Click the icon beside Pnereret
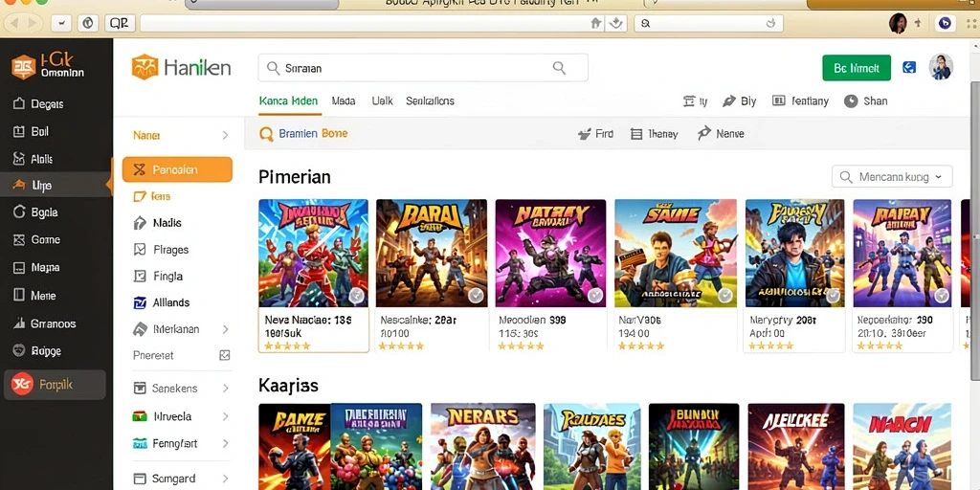980x490 pixels. (224, 356)
